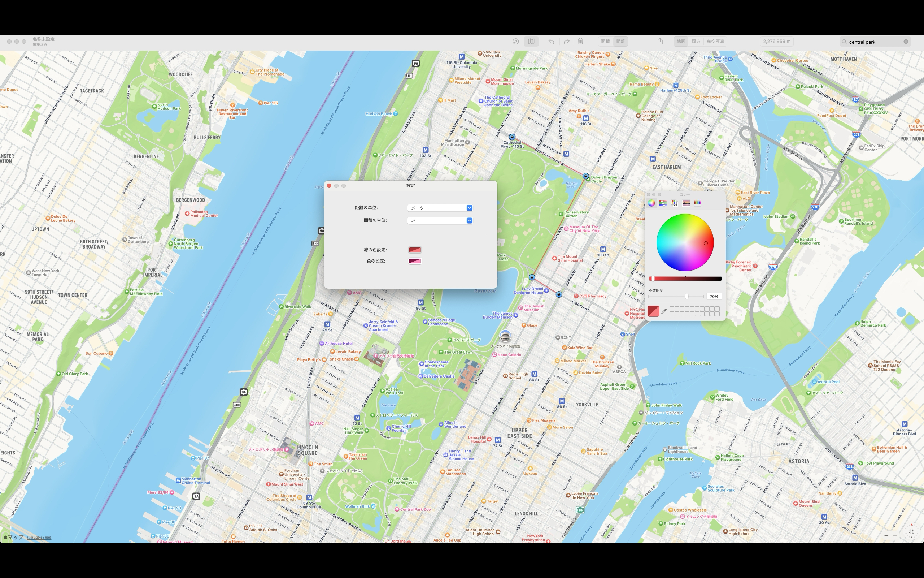Click the メトロポリタン歌劇場 map label
This screenshot has width=924, height=578.
point(266,449)
